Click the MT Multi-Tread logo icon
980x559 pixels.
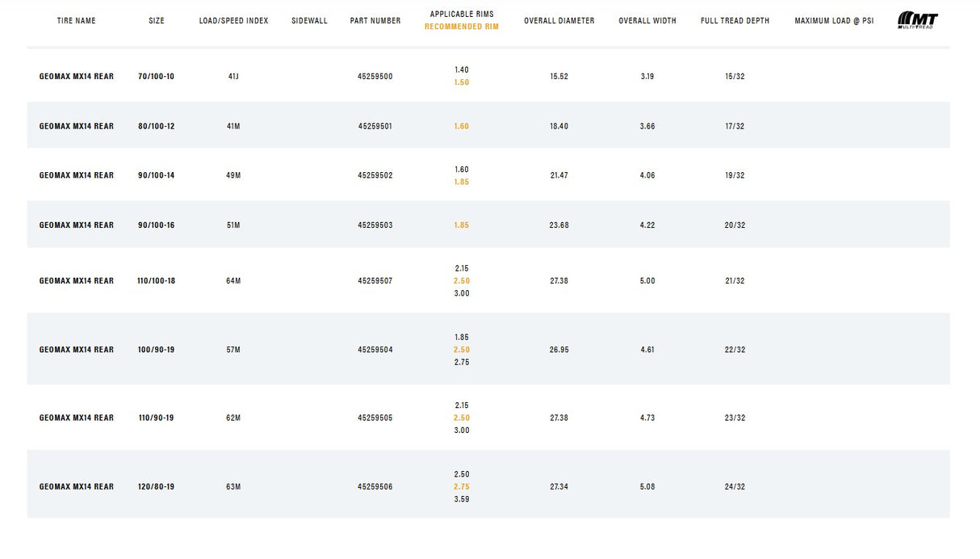click(x=917, y=20)
